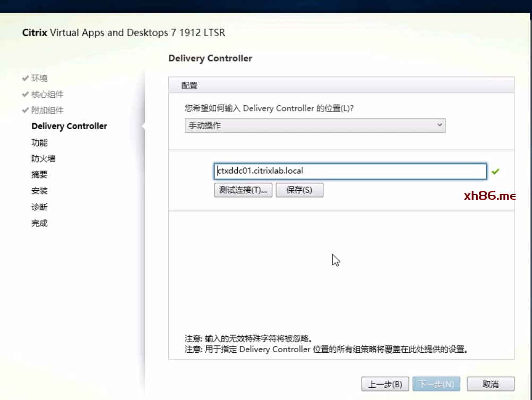Select the 完成 step in sidebar
The height and width of the screenshot is (400, 532).
(39, 223)
